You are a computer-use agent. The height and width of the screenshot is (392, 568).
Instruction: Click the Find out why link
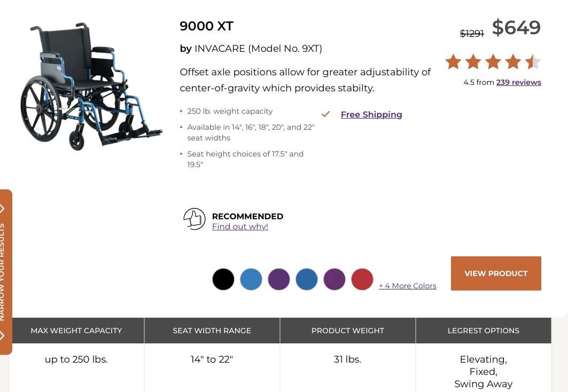240,226
